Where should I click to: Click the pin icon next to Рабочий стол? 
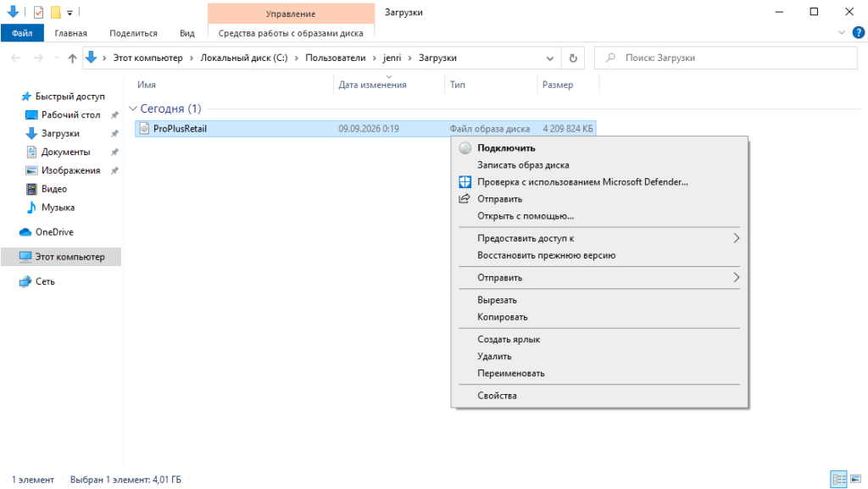tap(114, 115)
